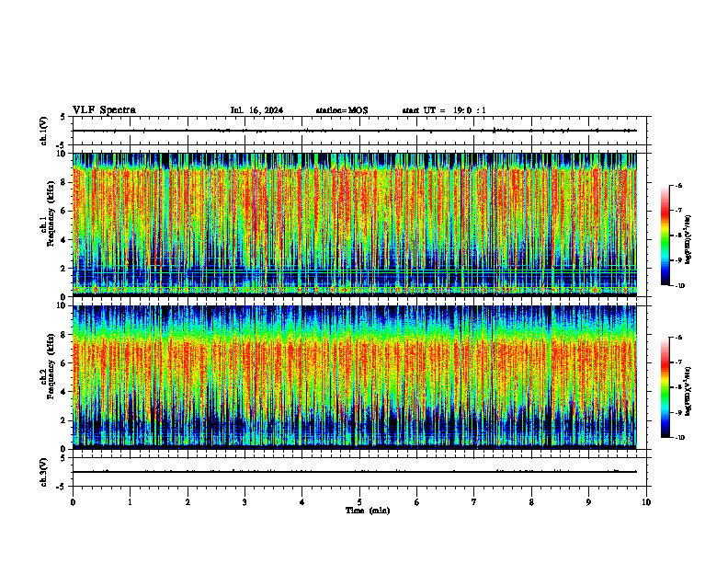Click the time axis tick label '10'
Screen dimensions: 728x563
coord(646,502)
